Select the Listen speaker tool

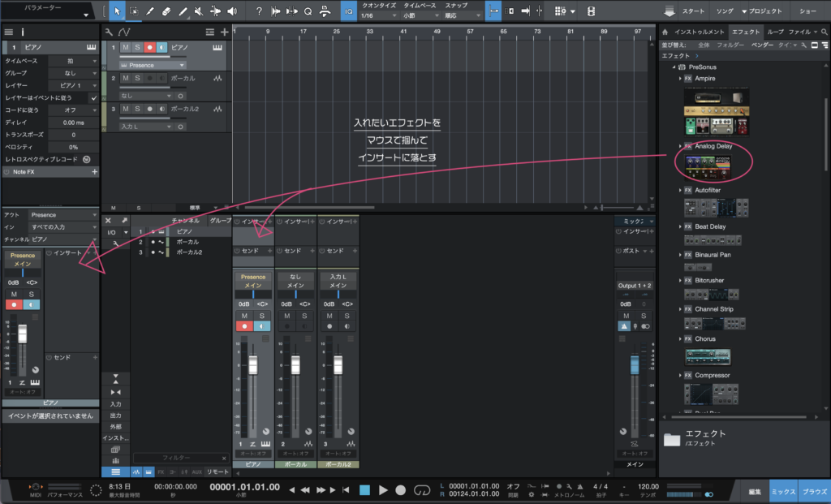(233, 11)
